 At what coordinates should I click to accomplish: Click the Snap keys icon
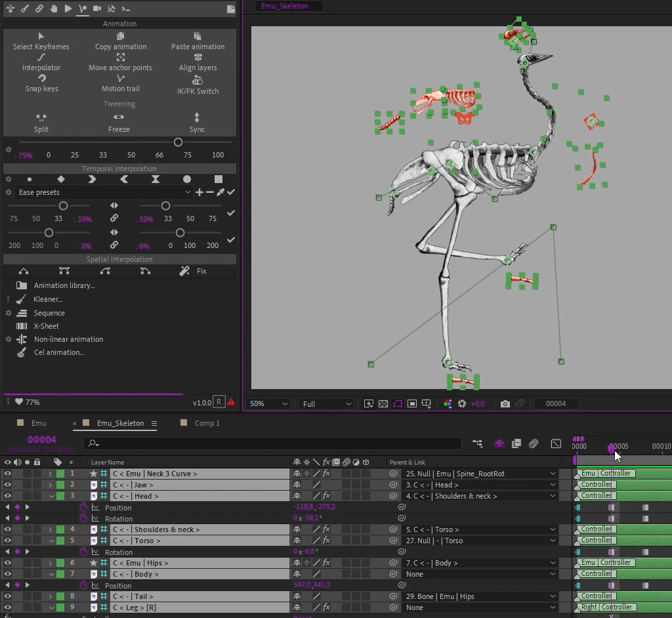point(41,79)
